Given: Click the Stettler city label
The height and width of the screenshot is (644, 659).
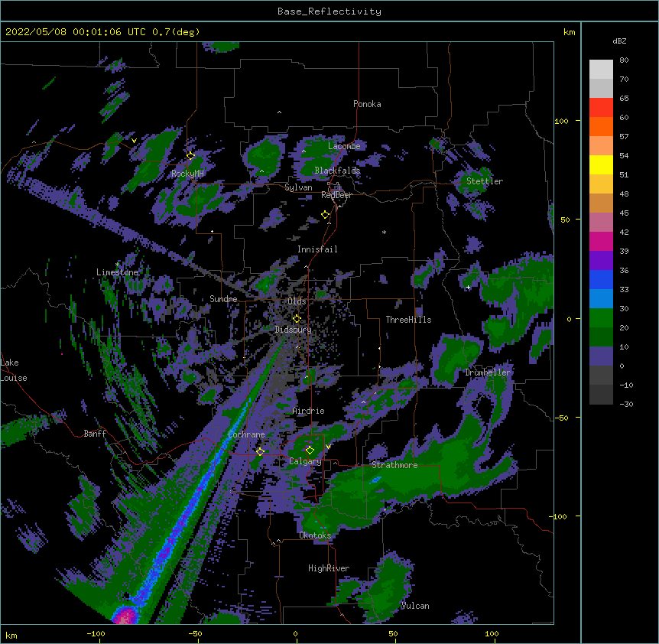Looking at the screenshot, I should point(485,181).
